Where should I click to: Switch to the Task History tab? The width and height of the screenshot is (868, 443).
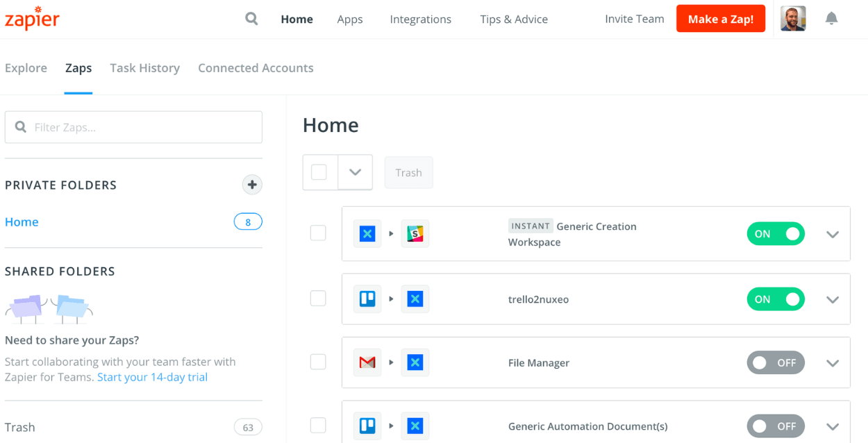click(144, 68)
